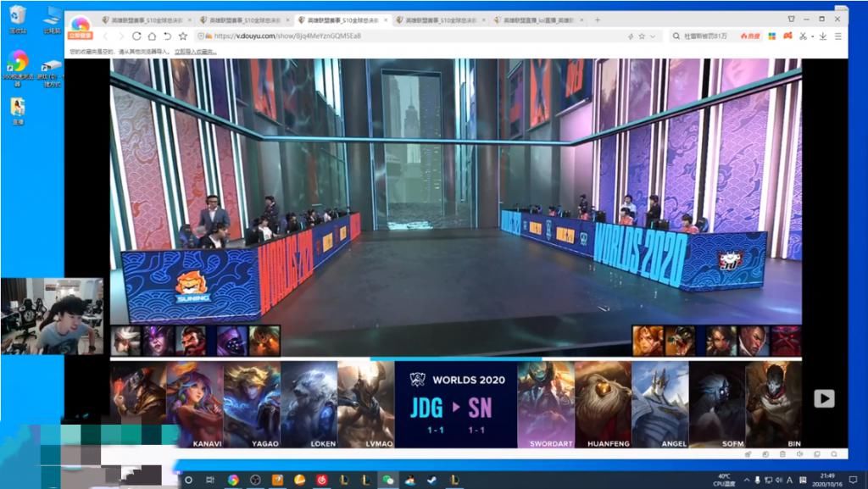Open the 360 browser taskbar icon
Viewport: 868px width, 489px height.
tap(234, 480)
